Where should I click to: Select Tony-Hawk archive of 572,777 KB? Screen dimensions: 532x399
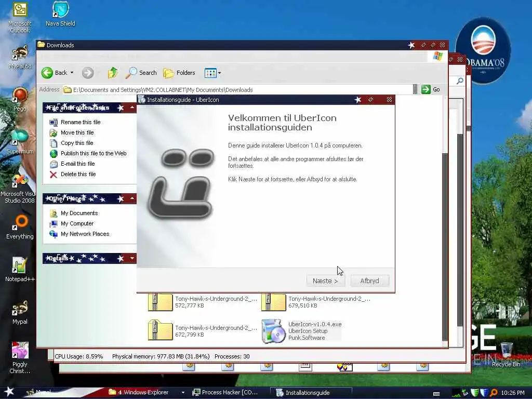(203, 302)
